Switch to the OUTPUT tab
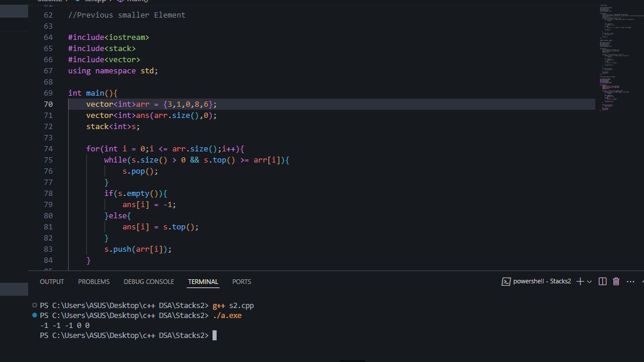The height and width of the screenshot is (362, 644). tap(52, 282)
